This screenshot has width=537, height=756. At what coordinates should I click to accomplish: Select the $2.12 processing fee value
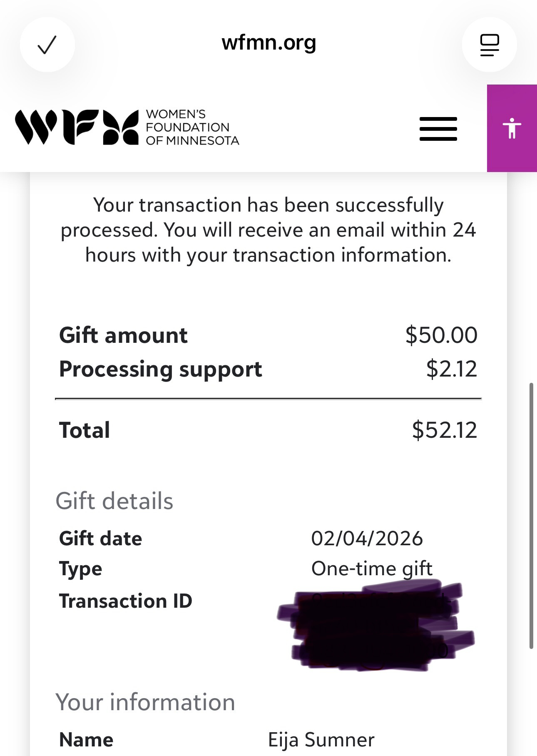click(x=451, y=369)
